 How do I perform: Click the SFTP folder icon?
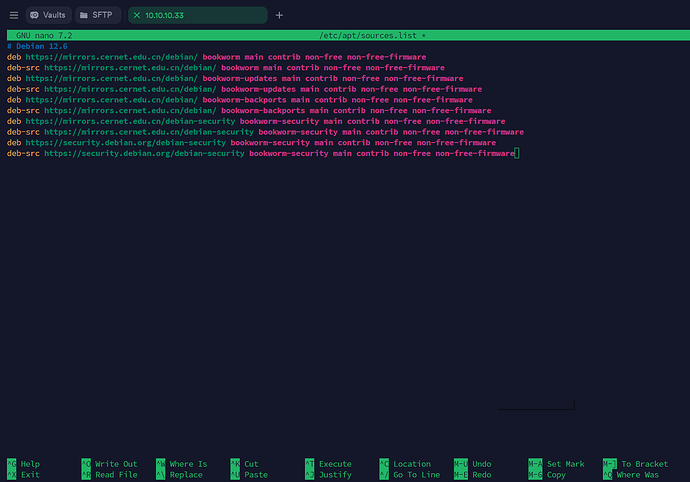tap(84, 15)
